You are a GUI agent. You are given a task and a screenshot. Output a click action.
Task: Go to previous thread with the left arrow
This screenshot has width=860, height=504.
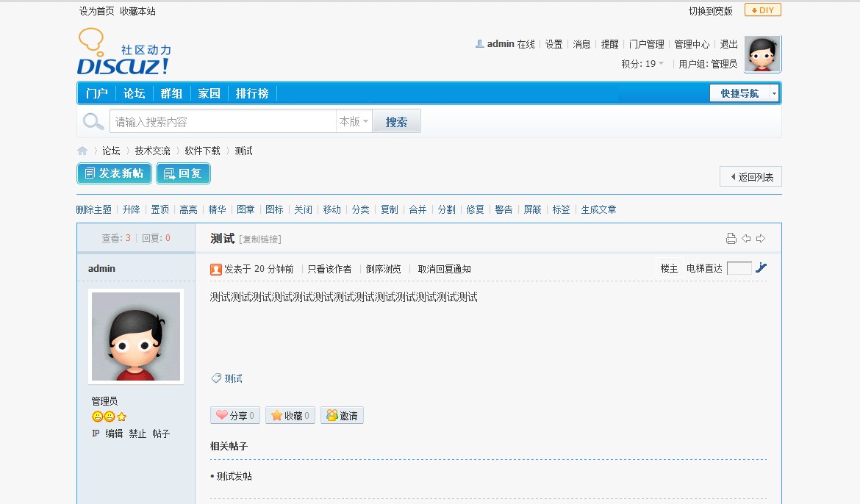click(746, 239)
